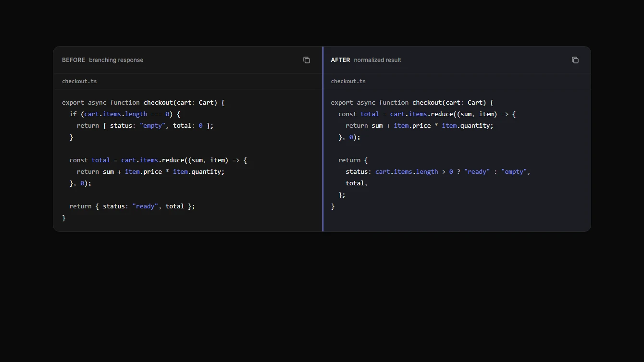Screen dimensions: 644x362
Task: Select checkout.ts filename in AFTER panel
Action: (348, 81)
